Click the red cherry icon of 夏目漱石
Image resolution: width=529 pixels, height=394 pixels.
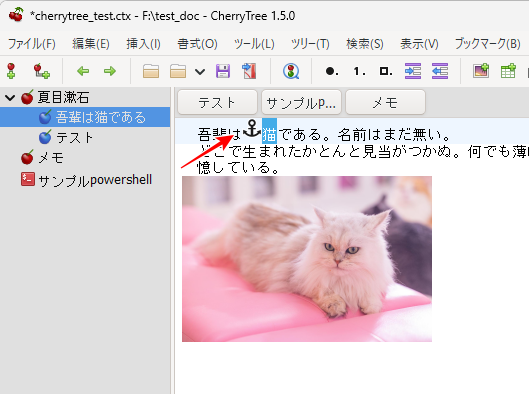click(x=27, y=97)
